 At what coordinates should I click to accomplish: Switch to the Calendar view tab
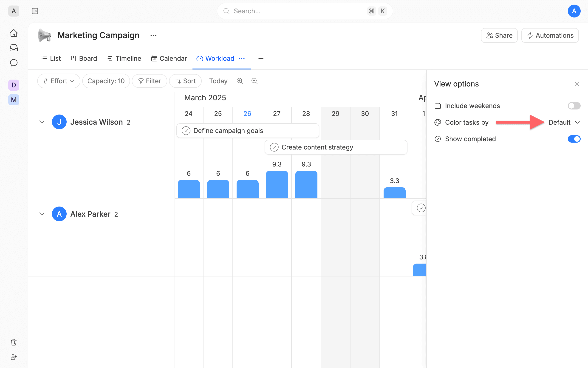coord(169,58)
